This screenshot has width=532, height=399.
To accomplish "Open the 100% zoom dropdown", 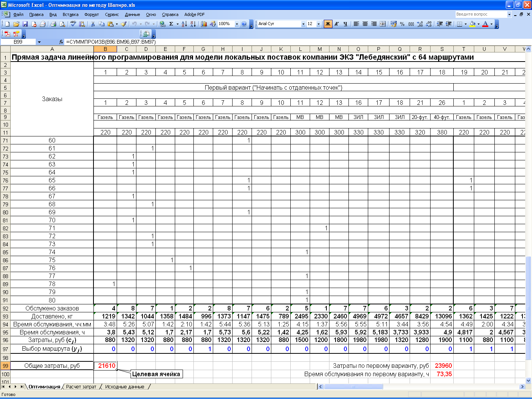I will click(237, 24).
